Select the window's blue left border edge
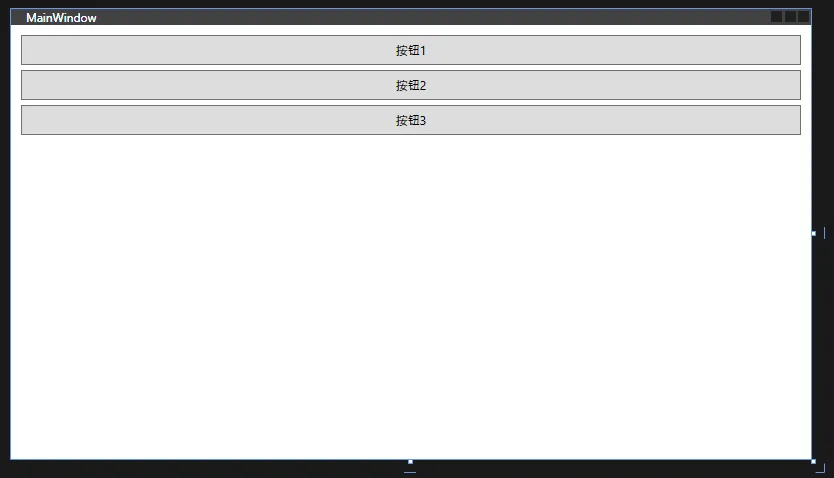This screenshot has height=478, width=834. 11,234
